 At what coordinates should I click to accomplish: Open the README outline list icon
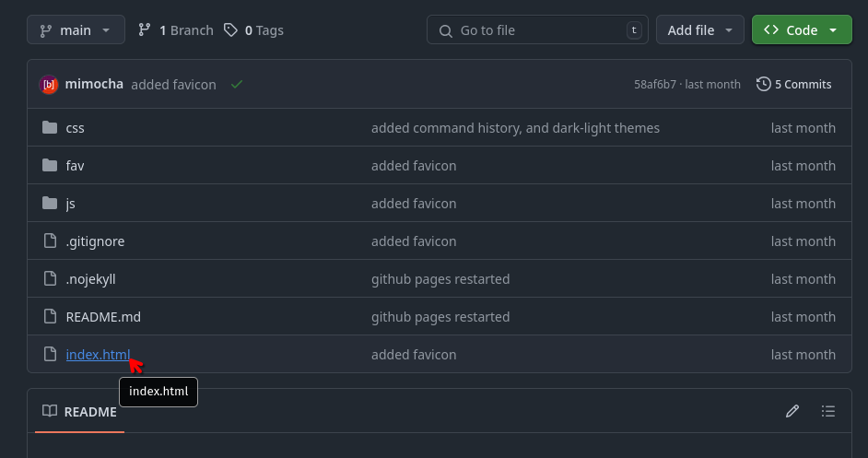point(828,411)
